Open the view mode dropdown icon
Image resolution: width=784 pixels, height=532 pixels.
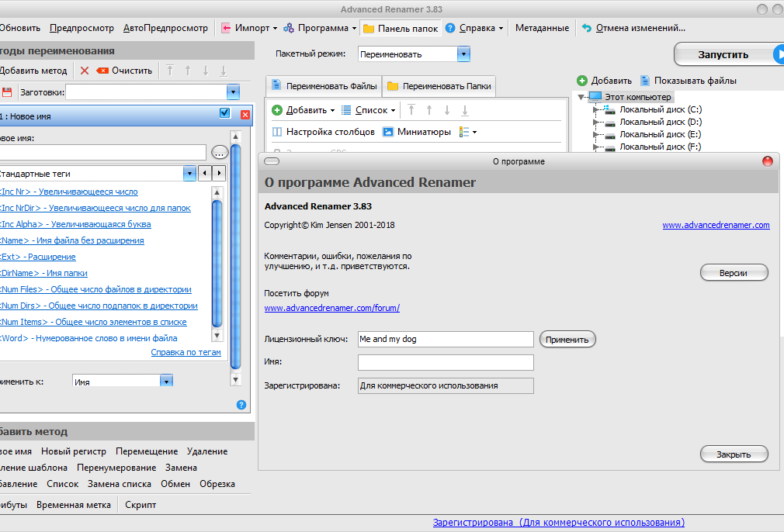[x=467, y=132]
